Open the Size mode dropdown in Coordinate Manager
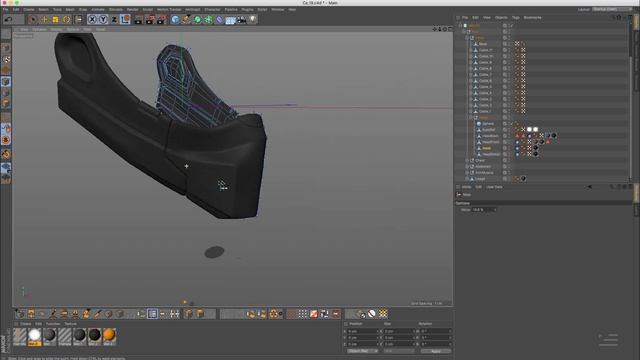The image size is (640, 360). point(399,351)
